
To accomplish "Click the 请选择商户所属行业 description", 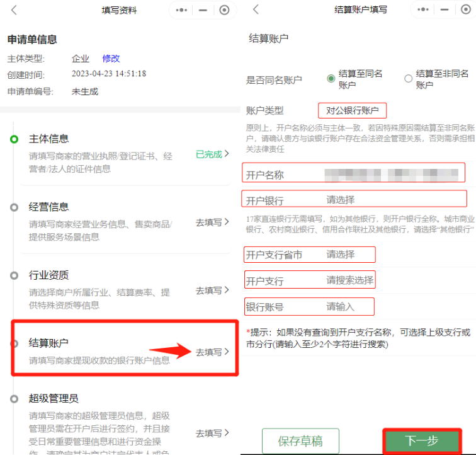I will [x=99, y=299].
